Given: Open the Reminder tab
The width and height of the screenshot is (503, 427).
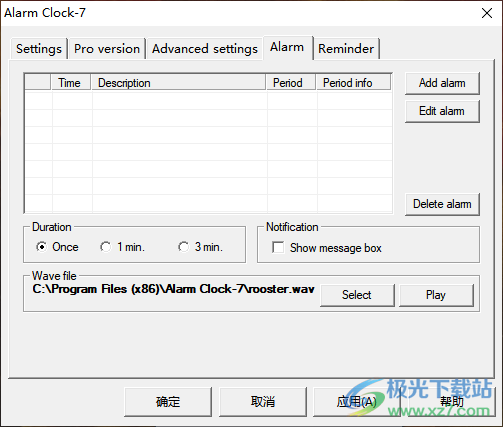Looking at the screenshot, I should point(346,49).
